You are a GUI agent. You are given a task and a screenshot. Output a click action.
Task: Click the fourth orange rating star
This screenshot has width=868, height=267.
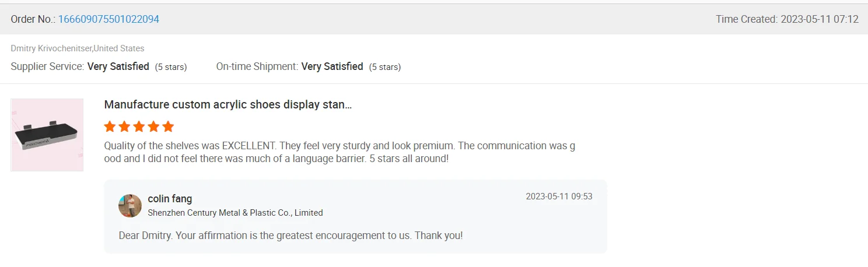(x=153, y=127)
